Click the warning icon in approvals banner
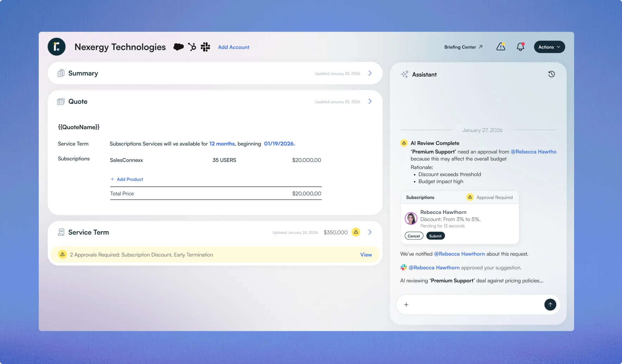622x364 pixels. [62, 255]
